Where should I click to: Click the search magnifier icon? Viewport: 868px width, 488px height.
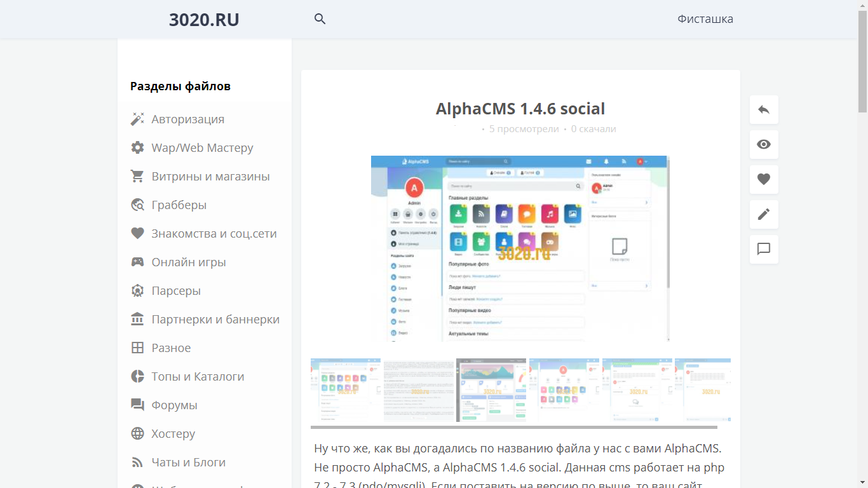point(320,19)
